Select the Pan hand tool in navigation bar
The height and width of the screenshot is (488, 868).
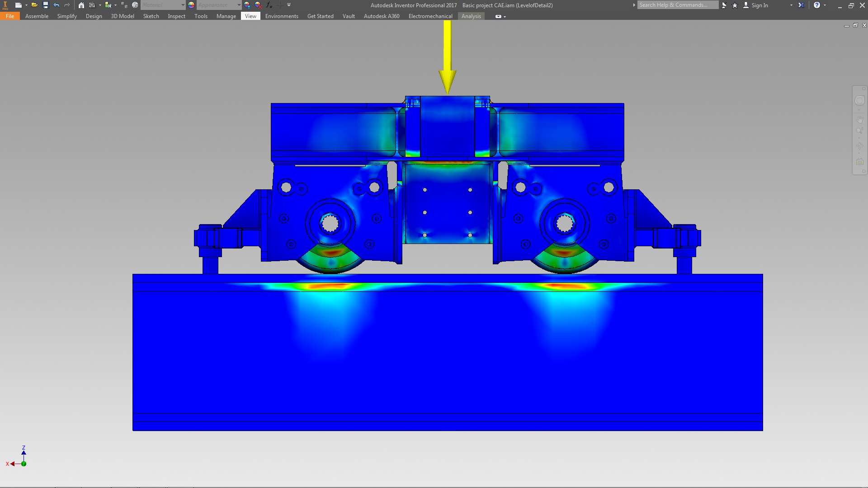click(860, 120)
